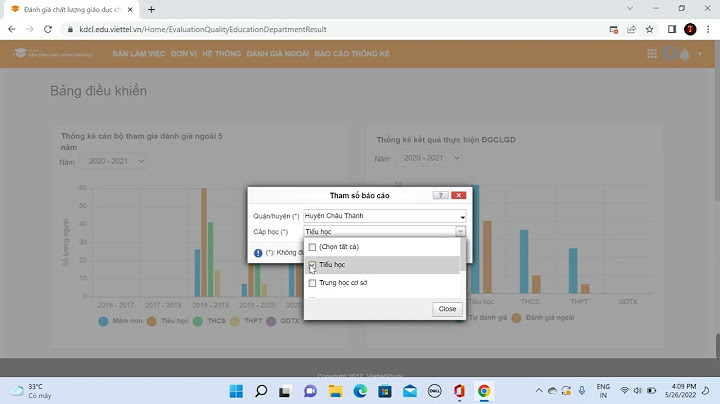
Task: Click the help question mark in dialog
Action: tap(440, 195)
